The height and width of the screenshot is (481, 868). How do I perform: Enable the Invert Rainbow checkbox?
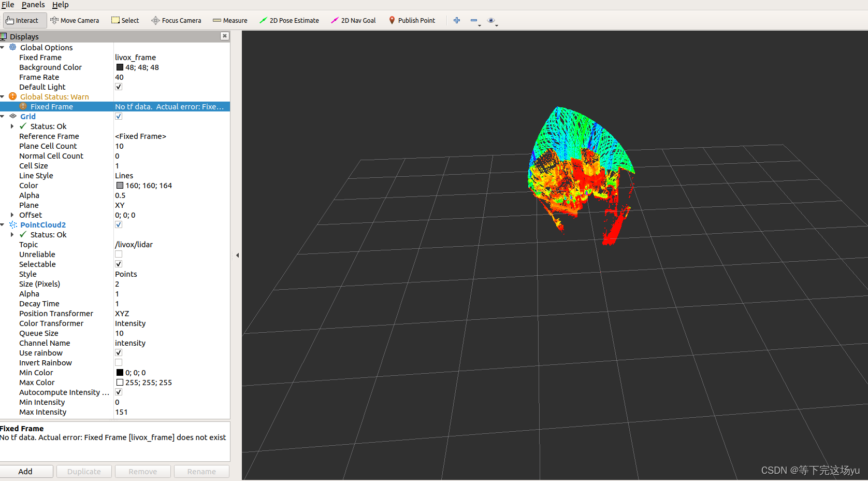point(119,362)
